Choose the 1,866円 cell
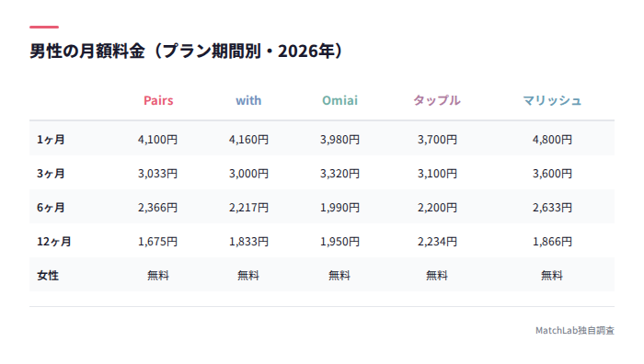644x364 pixels. pos(552,242)
